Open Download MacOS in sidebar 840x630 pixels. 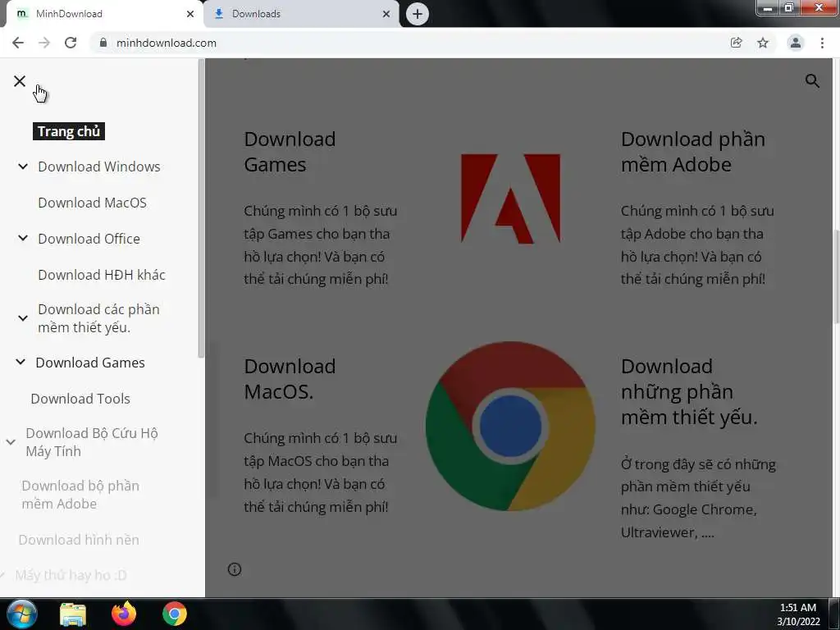[92, 203]
